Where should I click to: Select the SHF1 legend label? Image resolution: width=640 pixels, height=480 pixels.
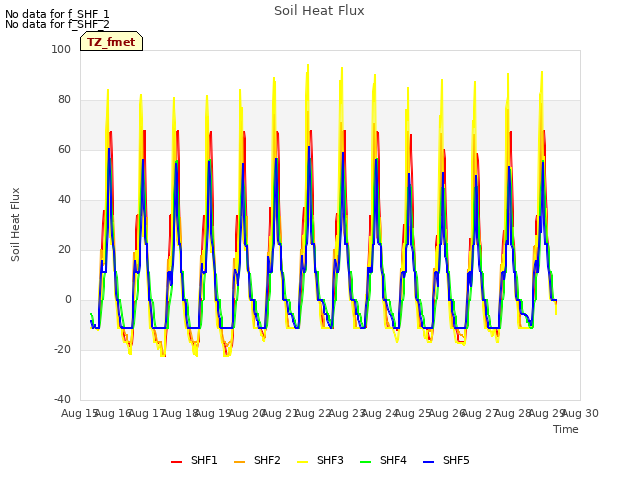click(x=204, y=460)
